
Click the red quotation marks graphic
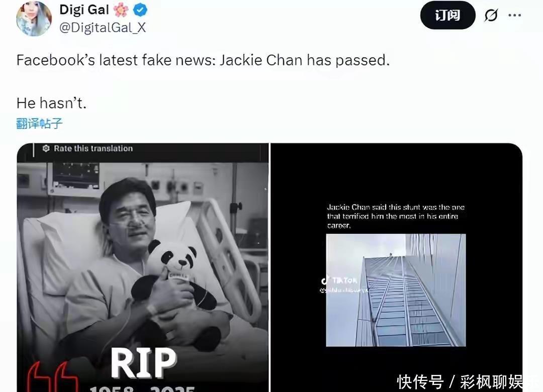53,377
